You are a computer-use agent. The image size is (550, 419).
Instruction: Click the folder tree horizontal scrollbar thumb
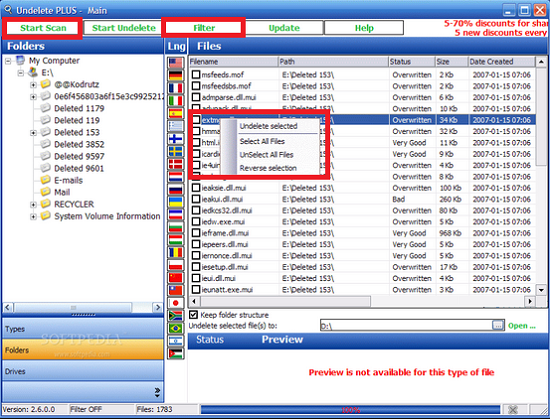[x=73, y=308]
